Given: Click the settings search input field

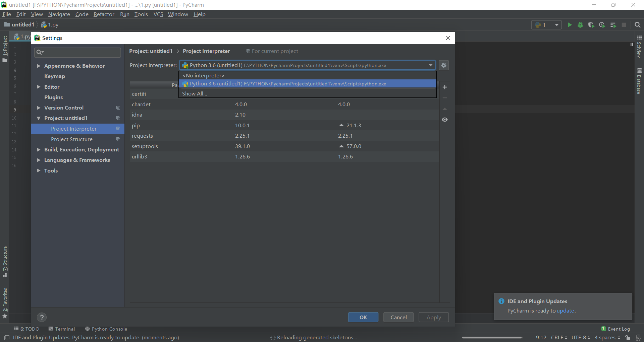Looking at the screenshot, I should coord(78,52).
